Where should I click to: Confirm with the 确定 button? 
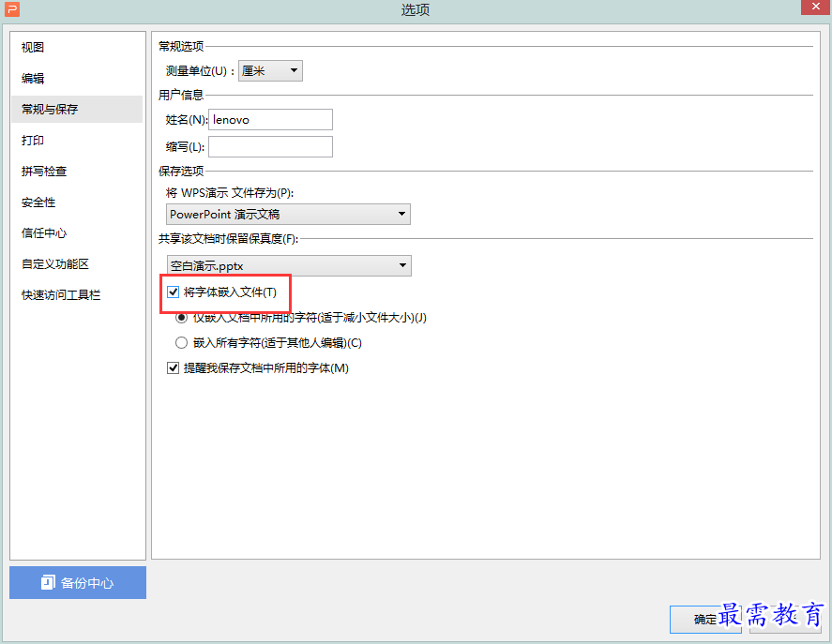click(x=705, y=619)
